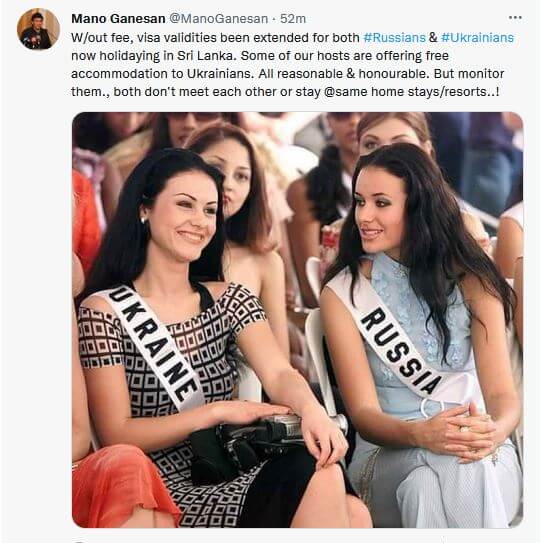Click the line starting 'accommodation to Ukrainians'
This screenshot has height=543, width=540.
(287, 74)
